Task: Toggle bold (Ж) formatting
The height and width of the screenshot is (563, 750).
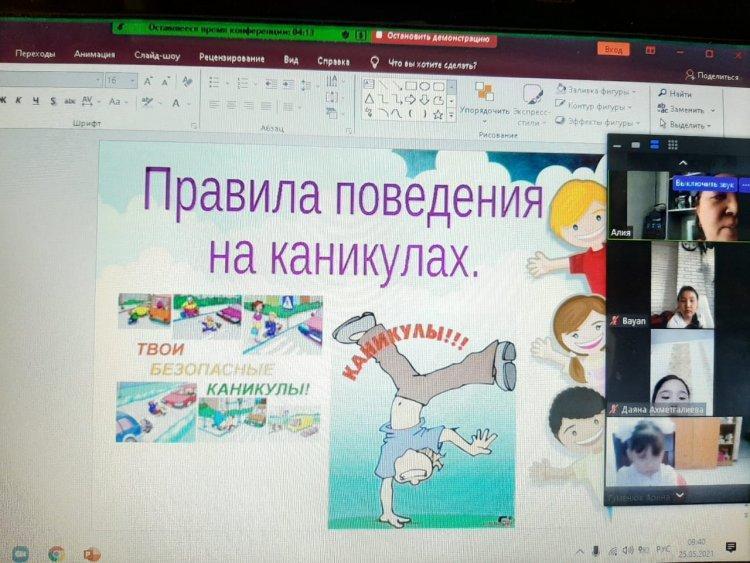Action: [3, 99]
